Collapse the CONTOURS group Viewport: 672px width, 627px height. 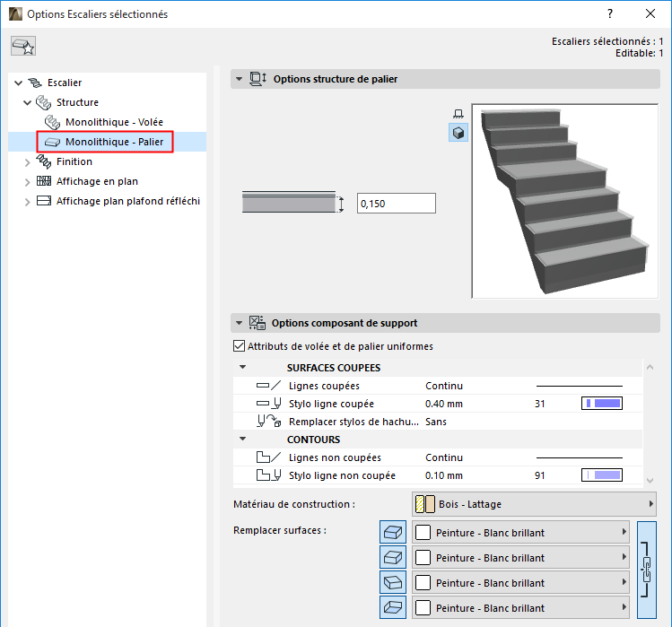click(242, 439)
